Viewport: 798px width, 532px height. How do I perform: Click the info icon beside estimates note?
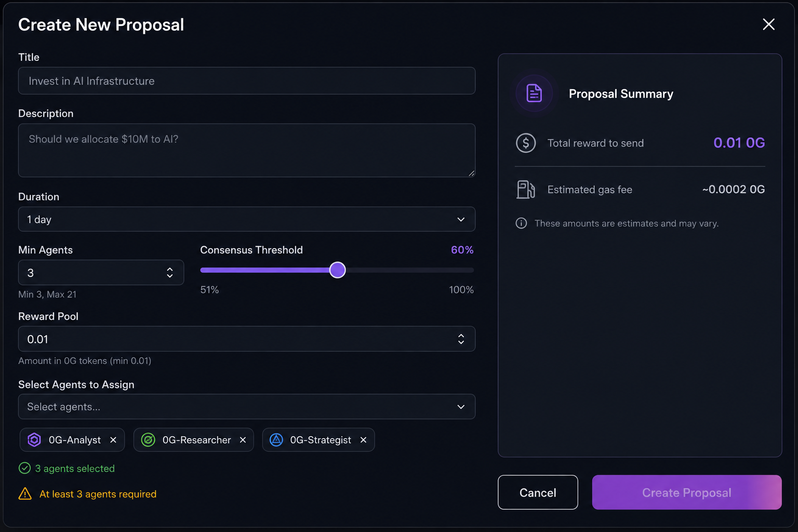point(521,223)
